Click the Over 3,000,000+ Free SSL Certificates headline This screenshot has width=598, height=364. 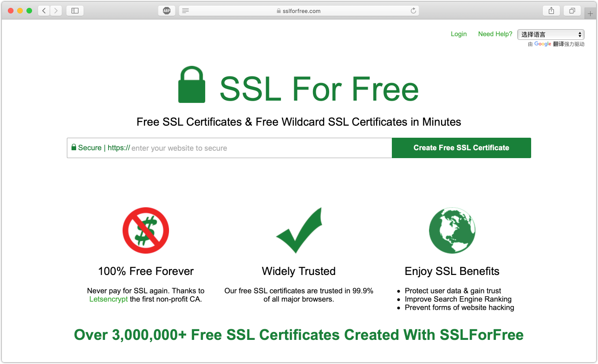[x=299, y=335]
